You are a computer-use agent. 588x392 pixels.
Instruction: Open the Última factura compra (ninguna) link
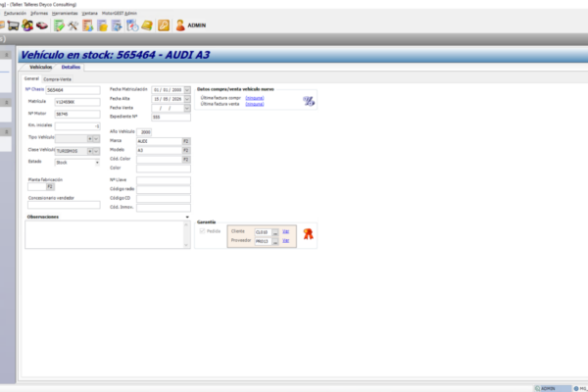point(255,98)
